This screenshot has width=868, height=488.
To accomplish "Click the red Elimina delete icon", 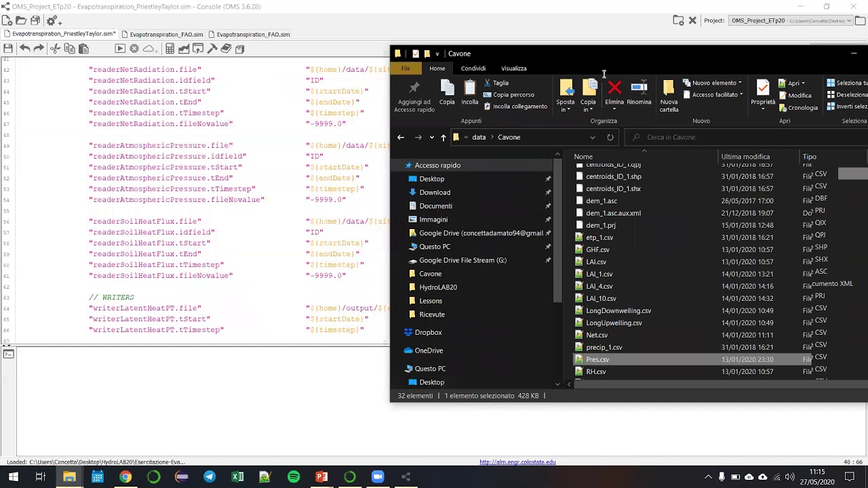I will 614,87.
